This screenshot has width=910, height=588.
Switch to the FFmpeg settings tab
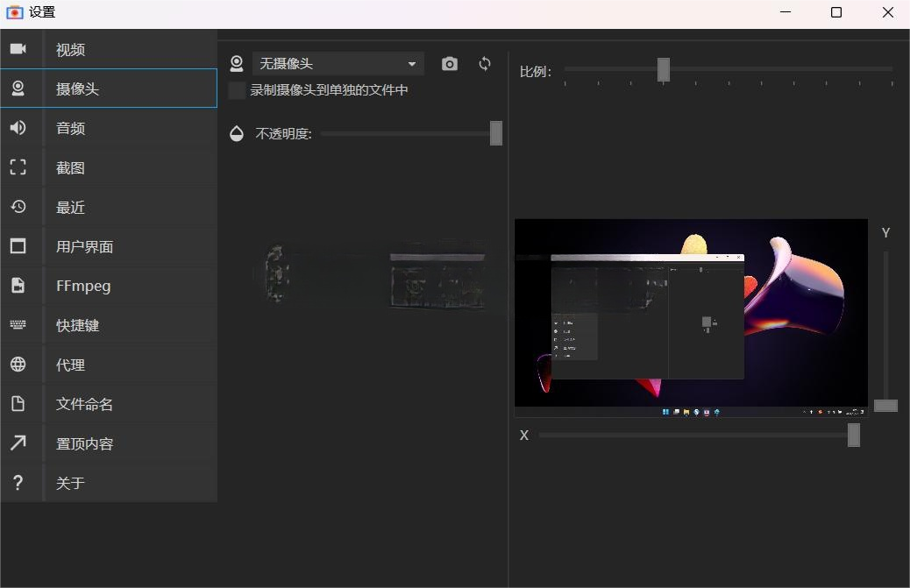point(83,286)
